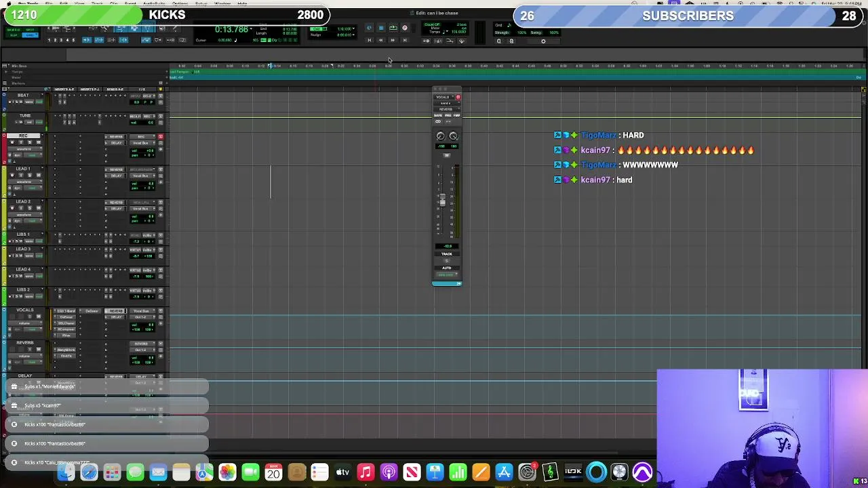
Task: Toggle Grid edit mode
Action: [30, 35]
